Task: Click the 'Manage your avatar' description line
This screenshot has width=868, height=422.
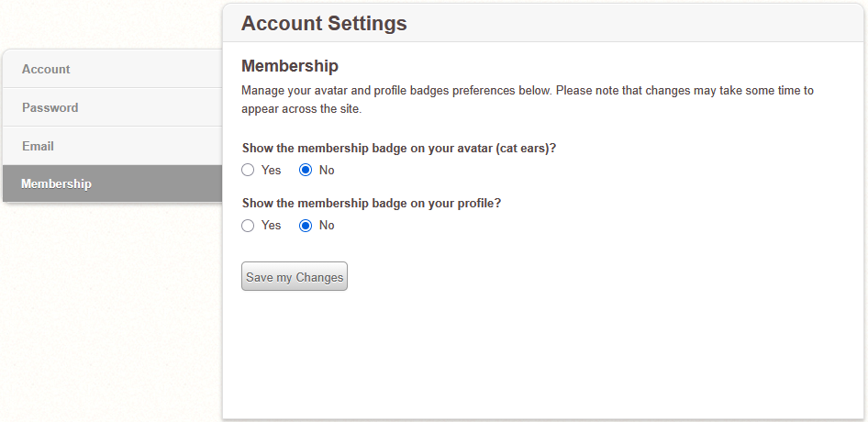Action: coord(527,91)
